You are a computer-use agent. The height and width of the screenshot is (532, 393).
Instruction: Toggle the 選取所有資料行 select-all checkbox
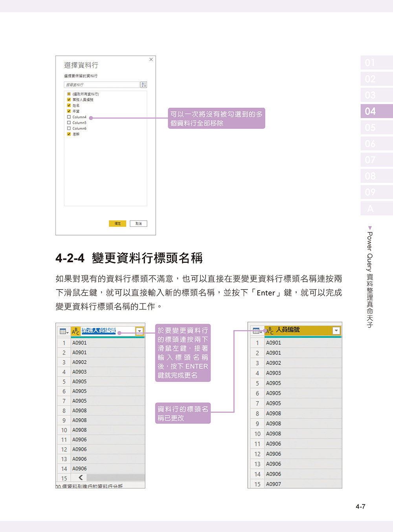coord(68,94)
